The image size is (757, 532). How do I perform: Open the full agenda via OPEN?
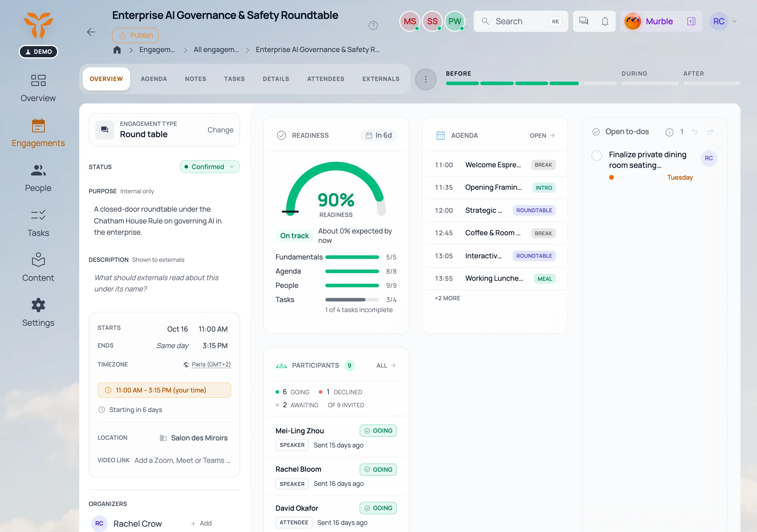click(x=542, y=135)
